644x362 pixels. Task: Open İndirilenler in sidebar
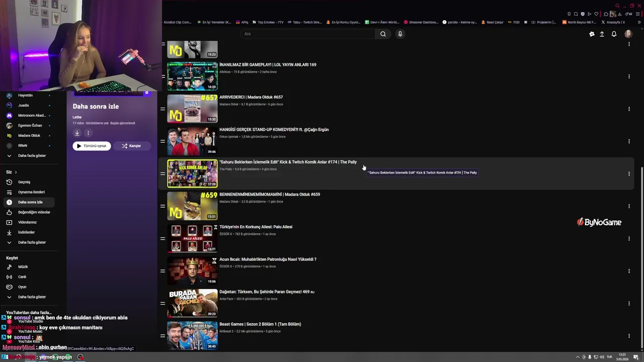(x=29, y=232)
